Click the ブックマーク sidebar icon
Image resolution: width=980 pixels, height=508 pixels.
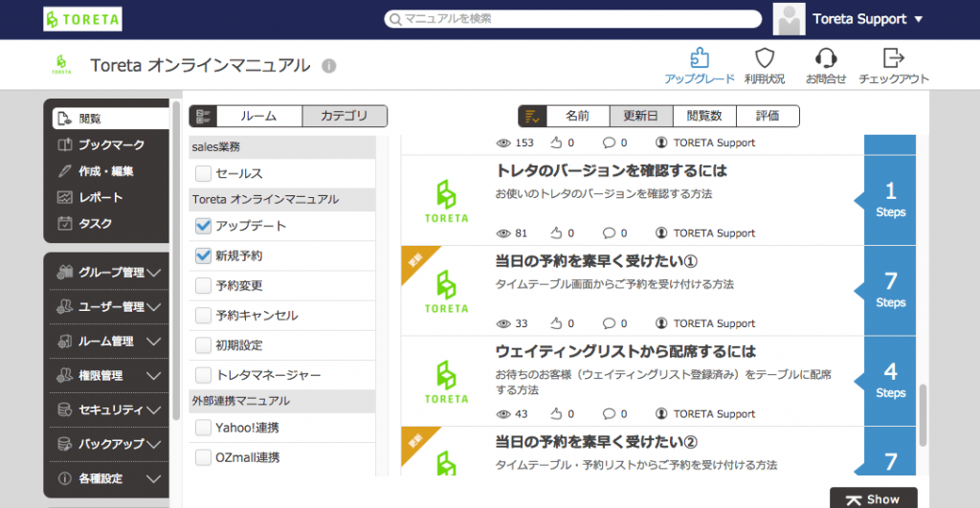[x=65, y=144]
